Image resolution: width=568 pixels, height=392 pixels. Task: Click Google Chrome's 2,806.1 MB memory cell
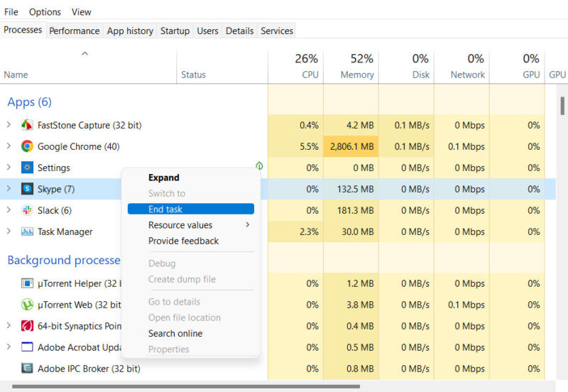351,146
